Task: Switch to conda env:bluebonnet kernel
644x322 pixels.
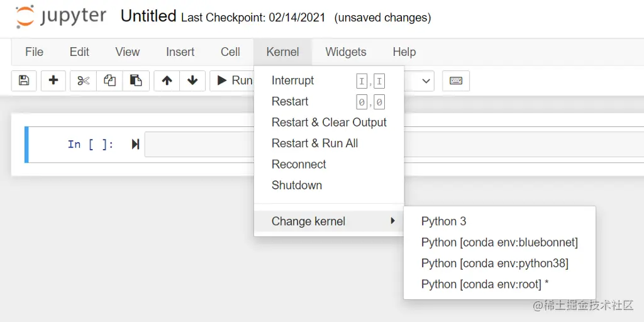Action: point(499,242)
